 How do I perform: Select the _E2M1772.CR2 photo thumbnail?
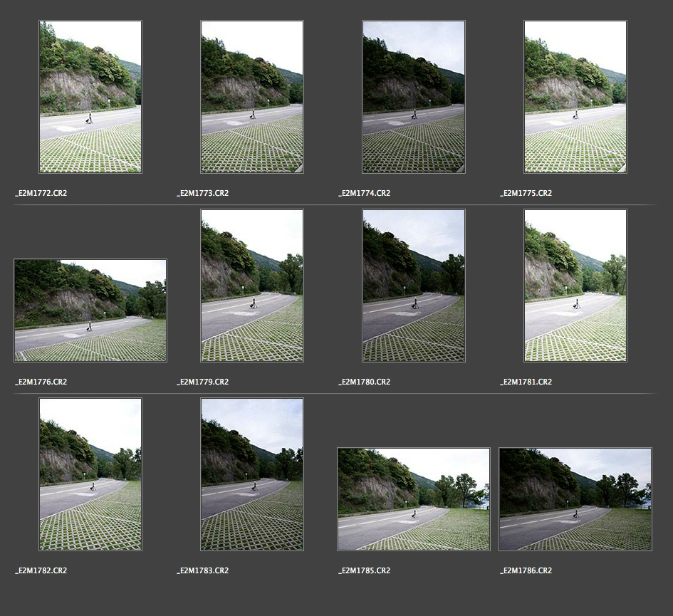tap(90, 97)
